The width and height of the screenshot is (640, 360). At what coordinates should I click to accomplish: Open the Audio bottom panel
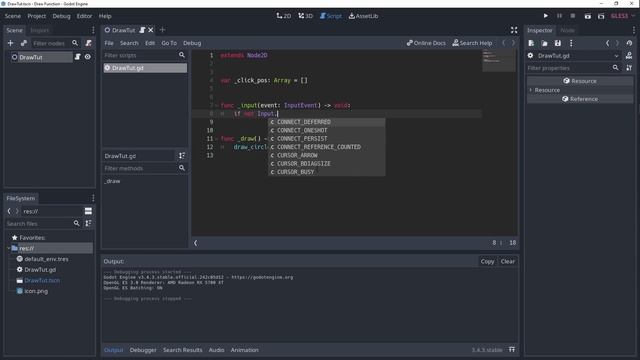(216, 350)
